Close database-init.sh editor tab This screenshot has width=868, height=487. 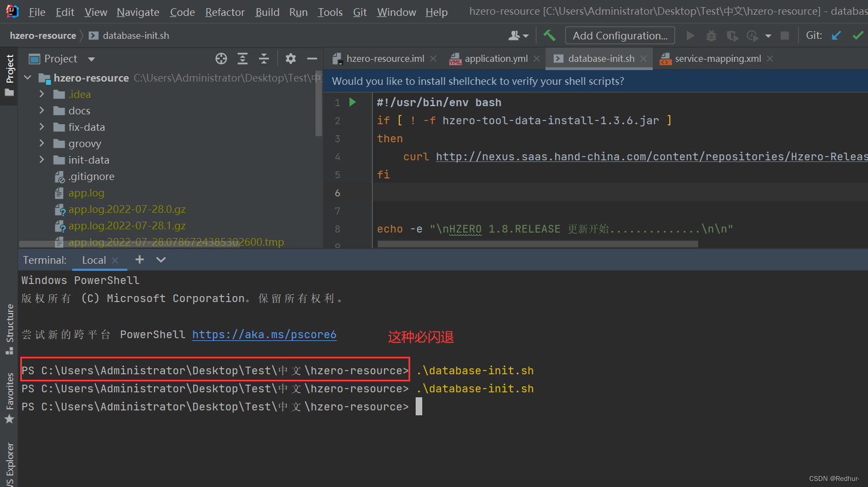(x=643, y=59)
